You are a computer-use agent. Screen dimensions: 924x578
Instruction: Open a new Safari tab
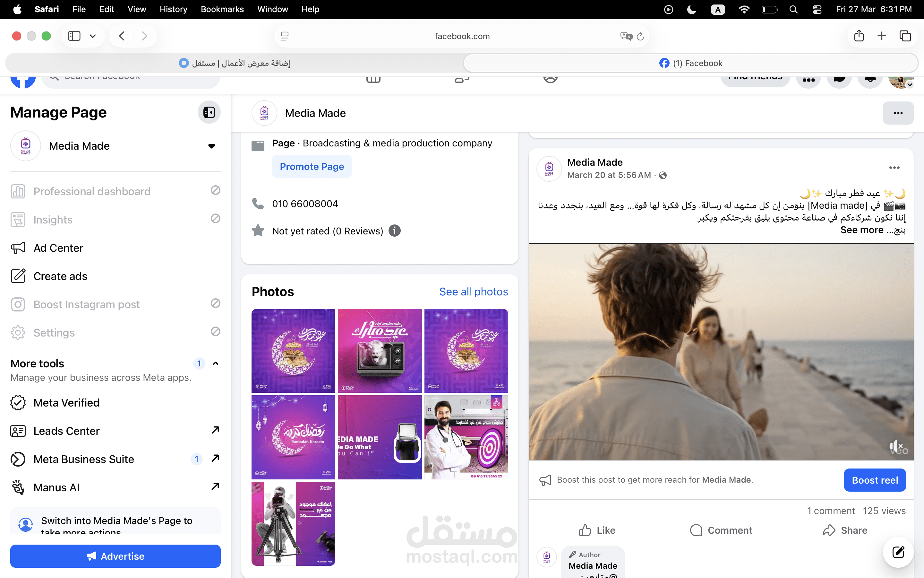pos(882,36)
